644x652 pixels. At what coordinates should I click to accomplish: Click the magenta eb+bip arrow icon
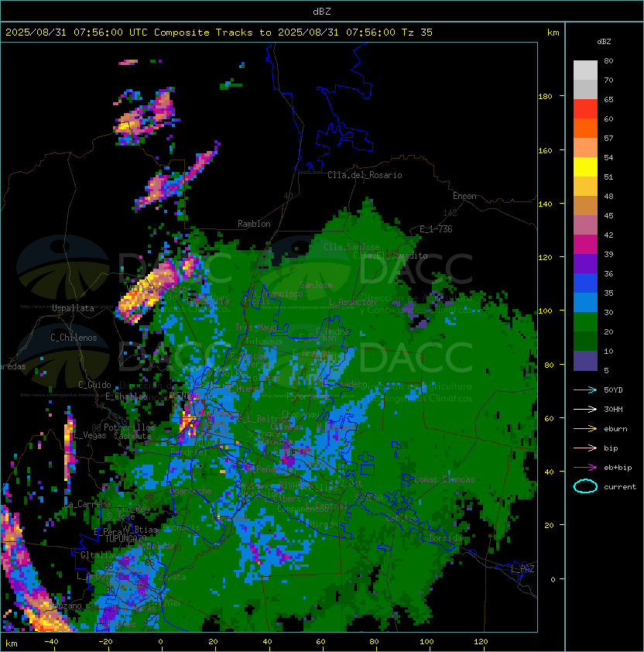585,468
